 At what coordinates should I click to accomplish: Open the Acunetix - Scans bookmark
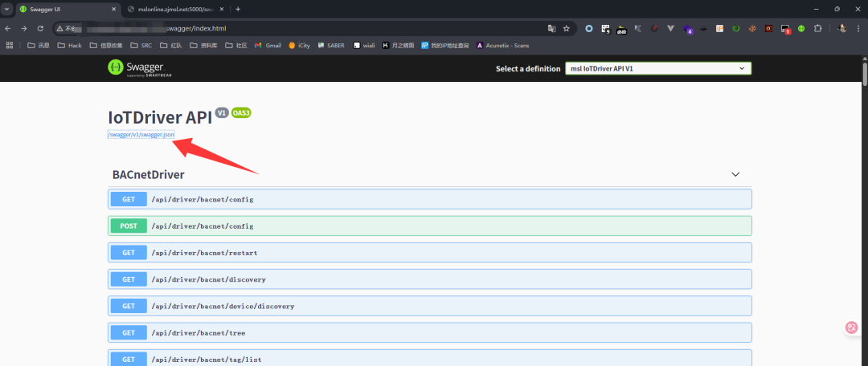click(502, 45)
